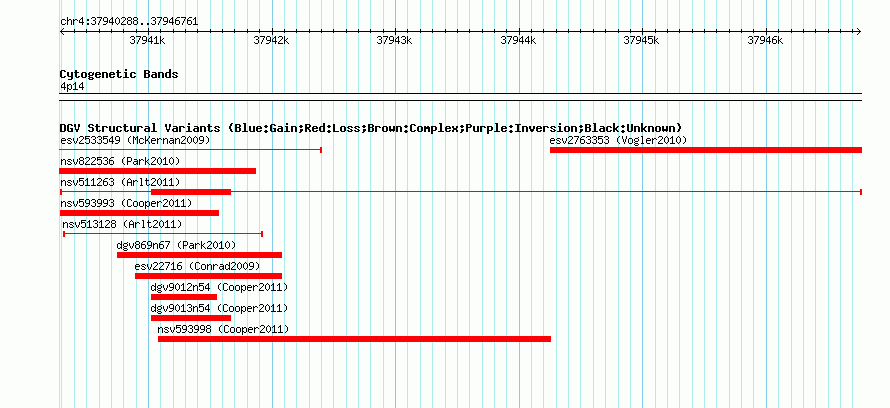
Task: Open the nsv593993 (Cooper2011) label
Action: [126, 203]
